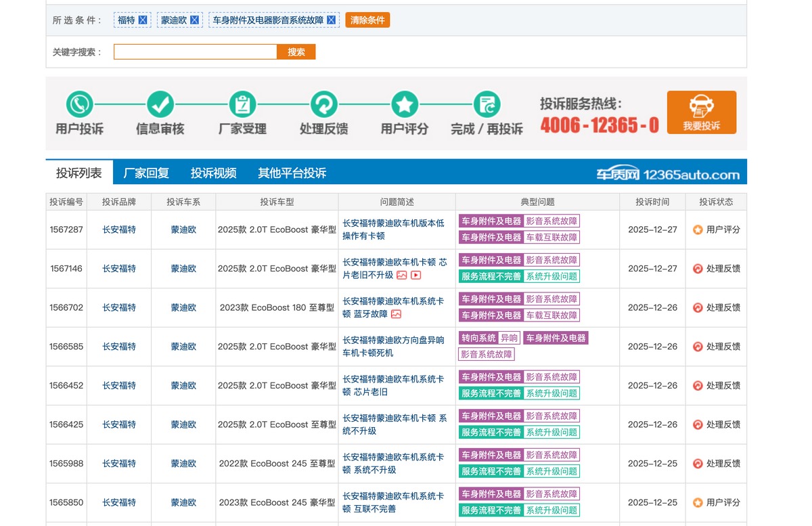Click the 完成/再投诉 document icon

487,105
